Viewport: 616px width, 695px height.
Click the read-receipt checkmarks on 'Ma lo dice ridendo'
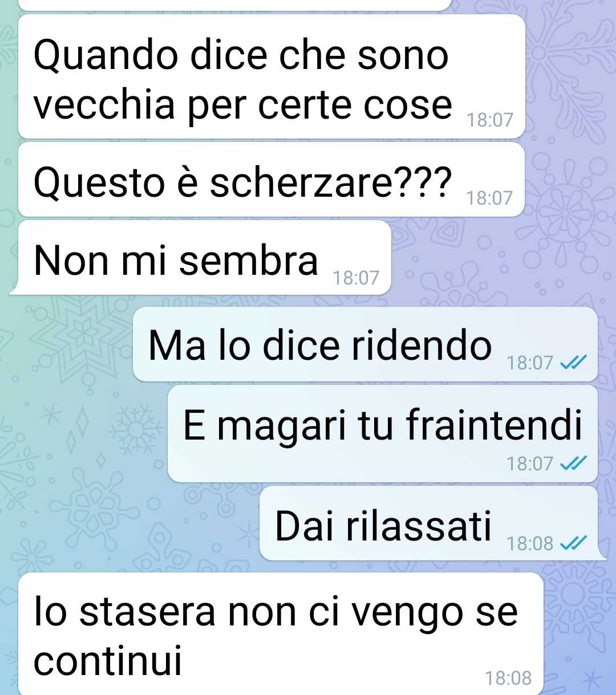click(x=573, y=363)
